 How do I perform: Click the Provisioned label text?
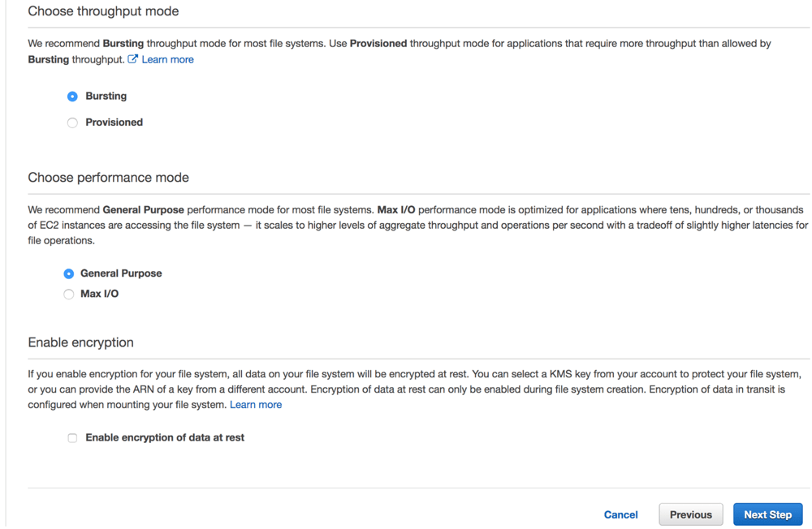coord(113,123)
